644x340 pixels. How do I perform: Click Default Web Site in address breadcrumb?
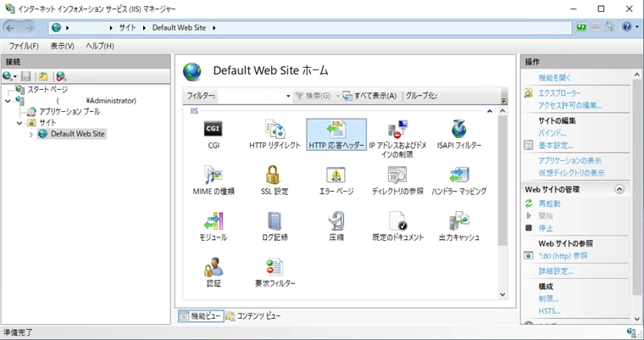coord(179,28)
